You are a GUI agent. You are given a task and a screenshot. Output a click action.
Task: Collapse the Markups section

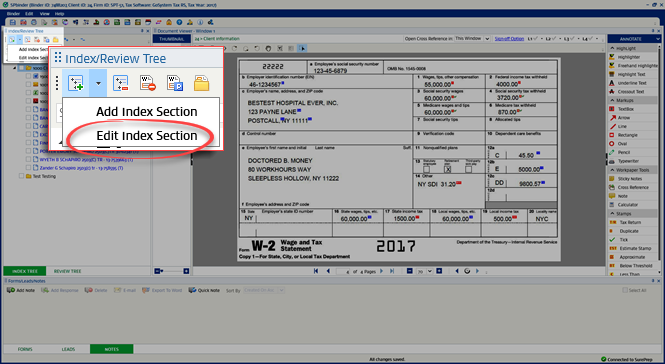(x=612, y=100)
